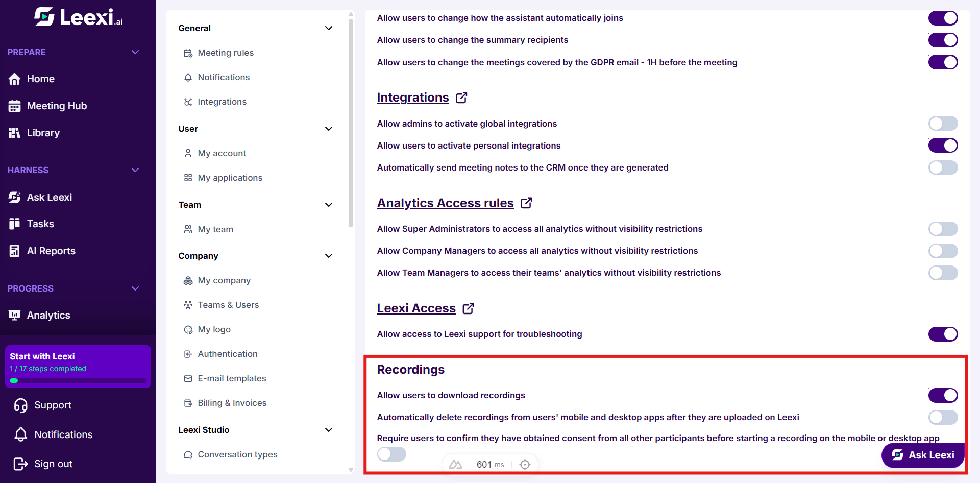Click the Meeting Hub calendar icon
The width and height of the screenshot is (980, 483).
click(x=15, y=106)
